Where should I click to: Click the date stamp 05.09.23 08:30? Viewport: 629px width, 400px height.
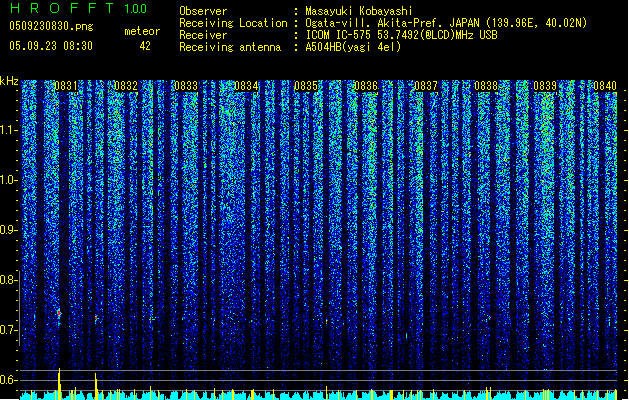point(51,45)
